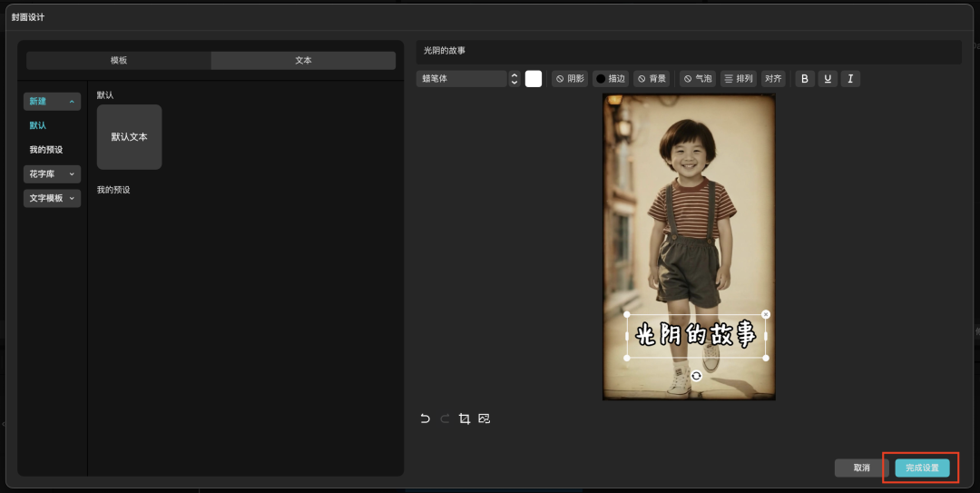Click the replace image icon
The height and width of the screenshot is (493, 980).
485,419
